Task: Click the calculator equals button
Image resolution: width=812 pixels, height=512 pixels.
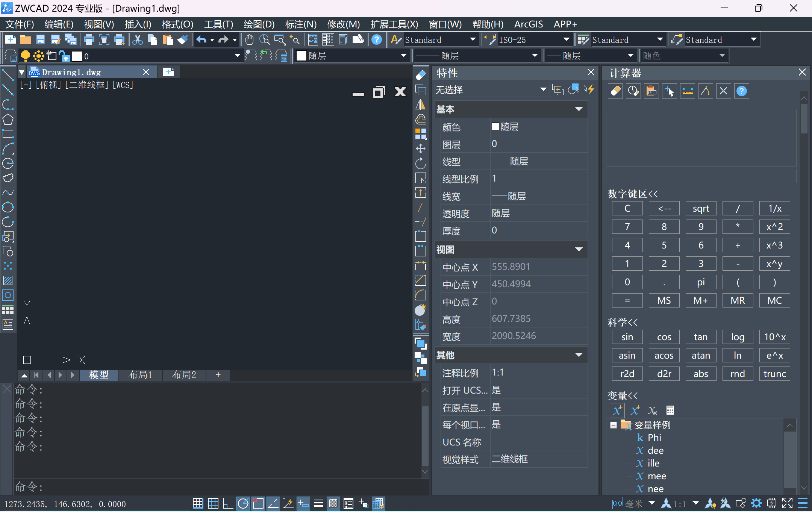Action: point(627,301)
